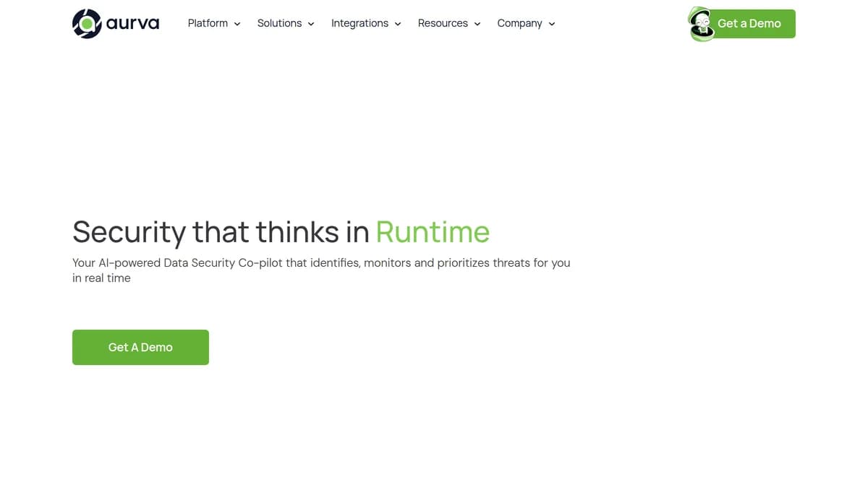
Task: Click the Aurva wordmark to go home
Action: tap(134, 23)
